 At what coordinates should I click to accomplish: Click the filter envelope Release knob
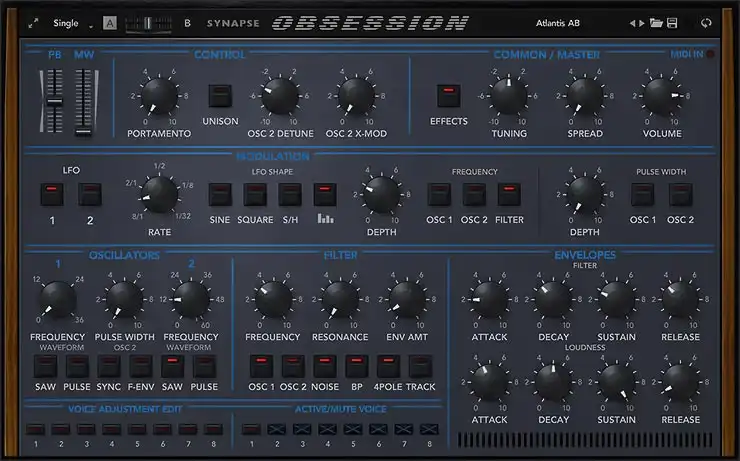tap(680, 299)
